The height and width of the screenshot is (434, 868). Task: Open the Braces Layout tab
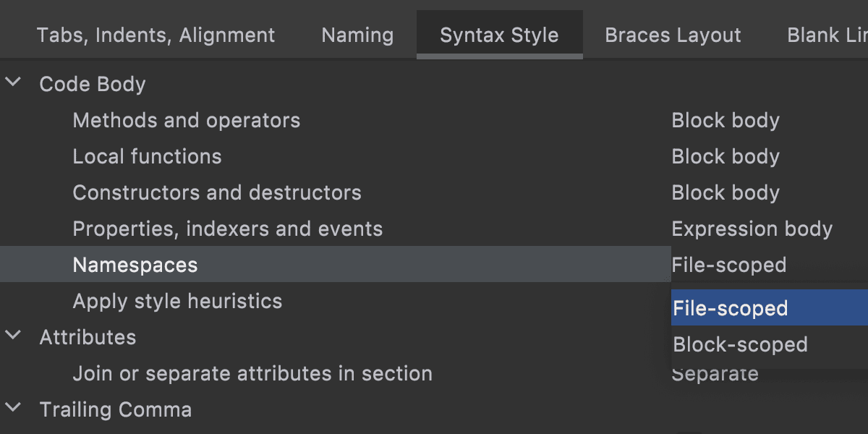click(673, 35)
